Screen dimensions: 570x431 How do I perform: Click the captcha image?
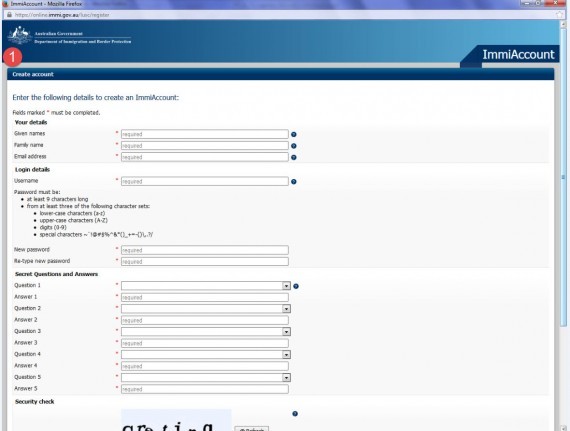coord(176,420)
